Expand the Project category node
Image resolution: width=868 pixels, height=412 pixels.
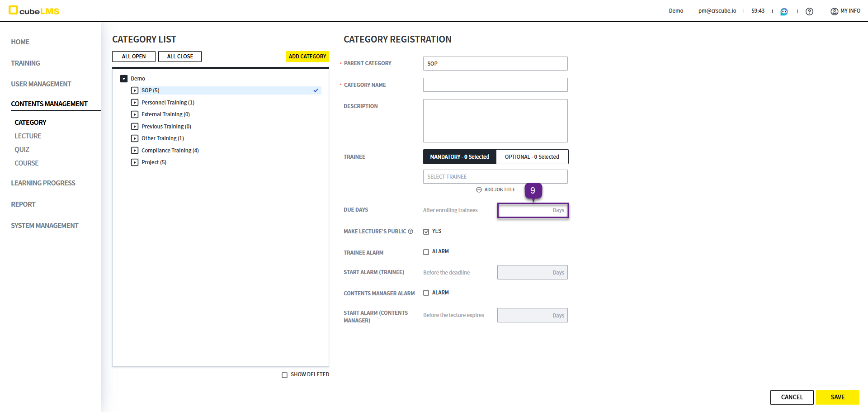(135, 162)
